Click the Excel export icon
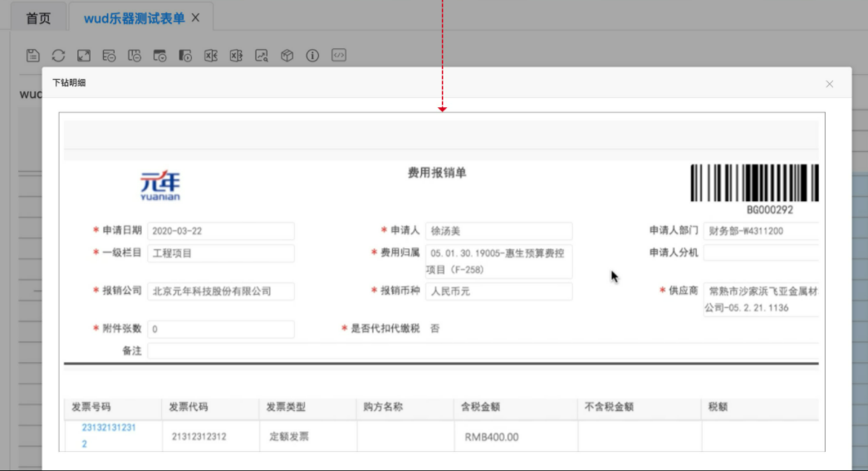This screenshot has height=471, width=868. pyautogui.click(x=236, y=56)
